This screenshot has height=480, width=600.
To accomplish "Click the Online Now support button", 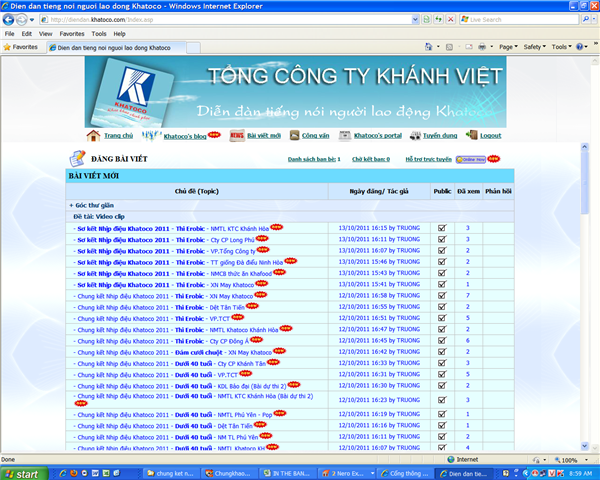I will [x=470, y=159].
